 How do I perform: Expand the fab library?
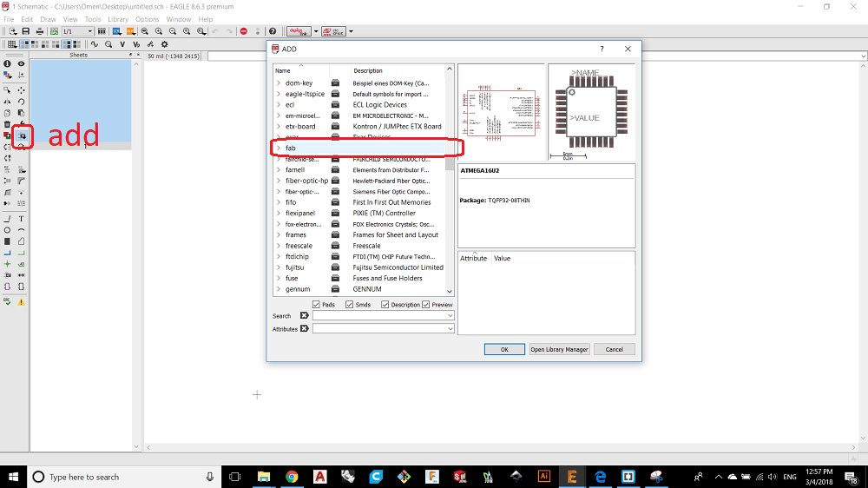click(279, 148)
